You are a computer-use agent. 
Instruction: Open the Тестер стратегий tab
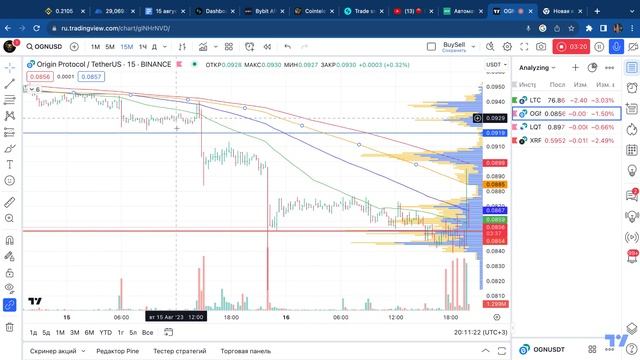[x=180, y=351]
